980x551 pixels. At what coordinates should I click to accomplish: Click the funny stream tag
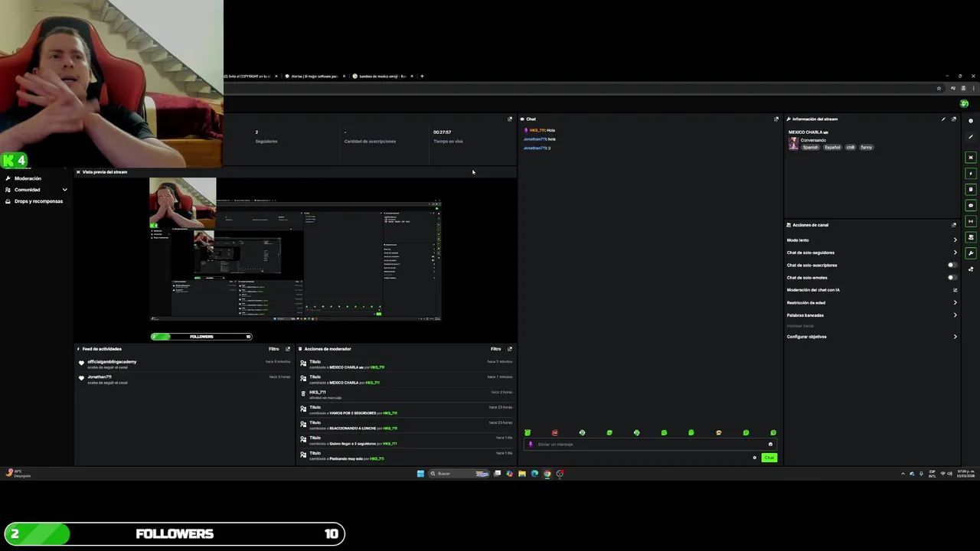[867, 147]
